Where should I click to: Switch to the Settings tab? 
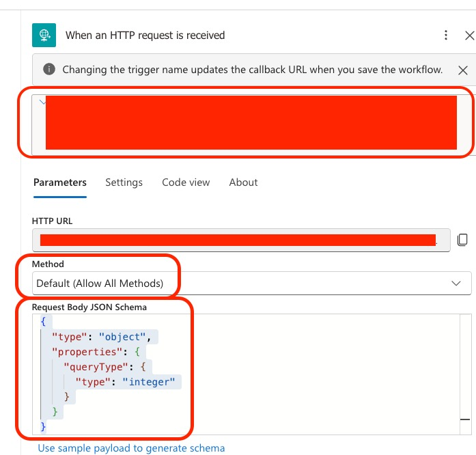click(124, 182)
